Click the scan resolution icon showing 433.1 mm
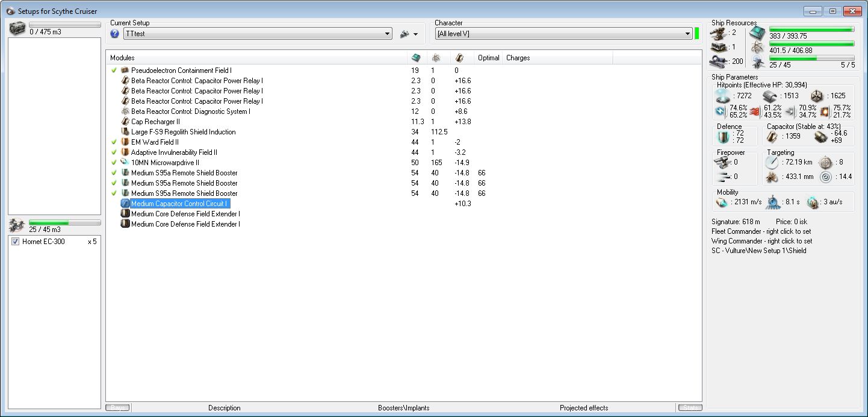The image size is (868, 417). [x=772, y=177]
